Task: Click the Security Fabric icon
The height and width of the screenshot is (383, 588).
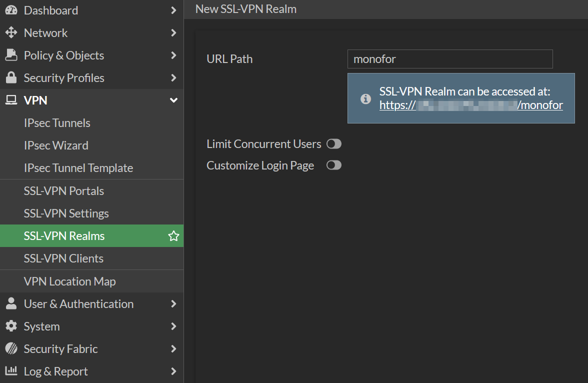Action: point(11,349)
